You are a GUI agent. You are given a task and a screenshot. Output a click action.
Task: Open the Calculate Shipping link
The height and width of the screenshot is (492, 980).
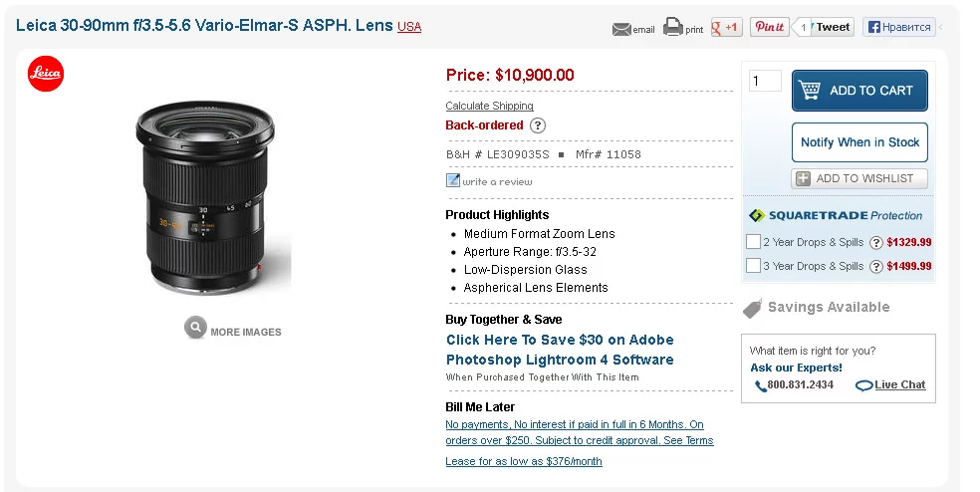pyautogui.click(x=489, y=106)
